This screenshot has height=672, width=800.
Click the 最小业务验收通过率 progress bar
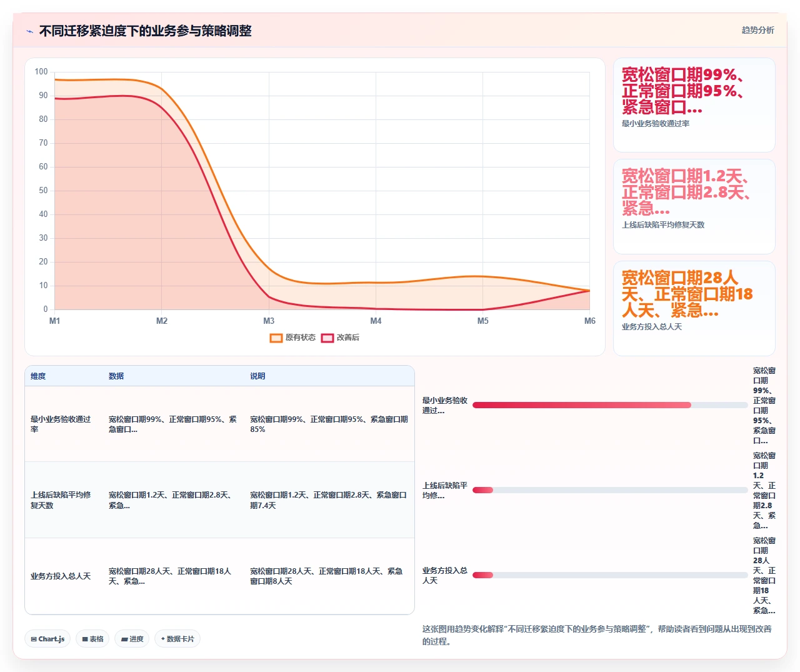click(x=610, y=405)
